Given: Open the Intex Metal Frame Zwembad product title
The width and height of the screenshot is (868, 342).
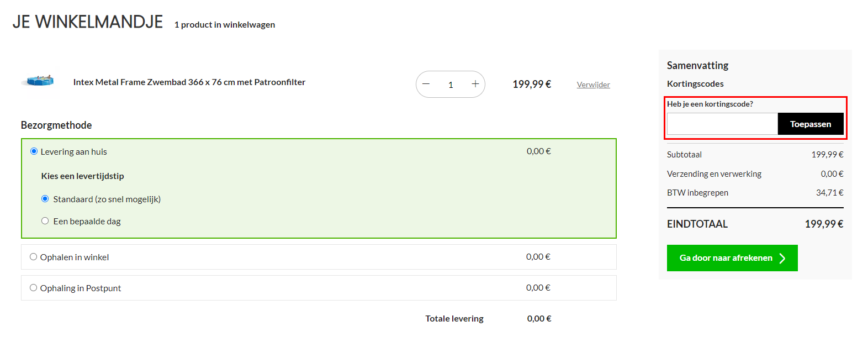Looking at the screenshot, I should 189,82.
